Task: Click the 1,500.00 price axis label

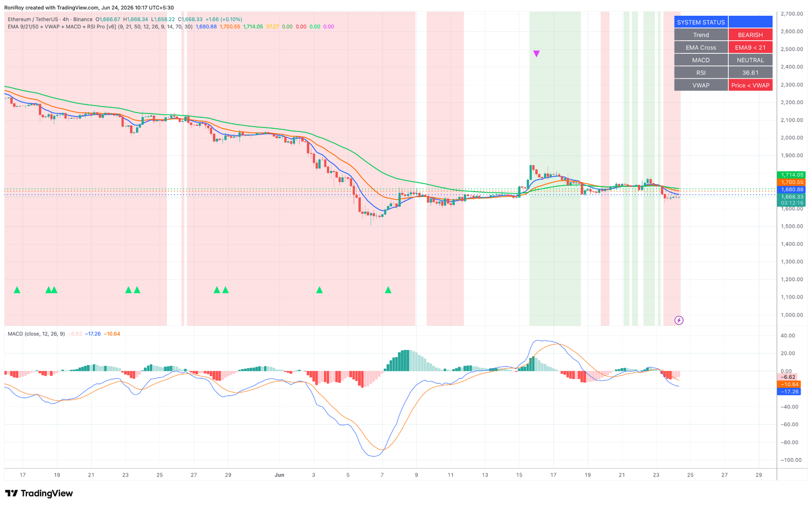Action: click(792, 226)
